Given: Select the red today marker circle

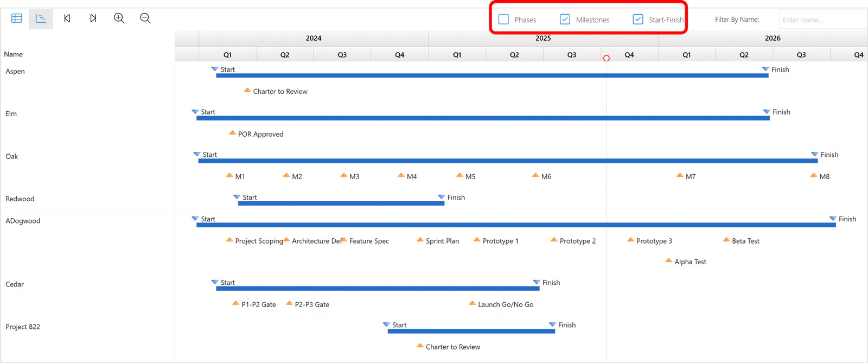Looking at the screenshot, I should tap(607, 58).
